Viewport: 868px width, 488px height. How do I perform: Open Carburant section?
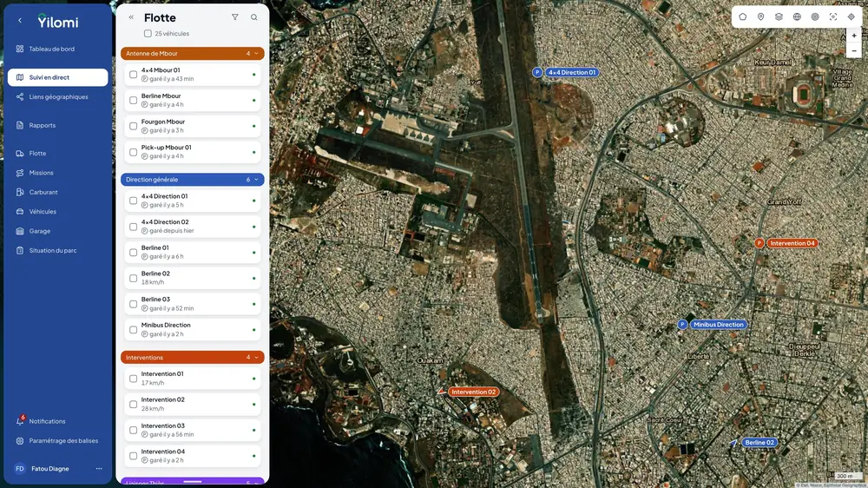57,192
